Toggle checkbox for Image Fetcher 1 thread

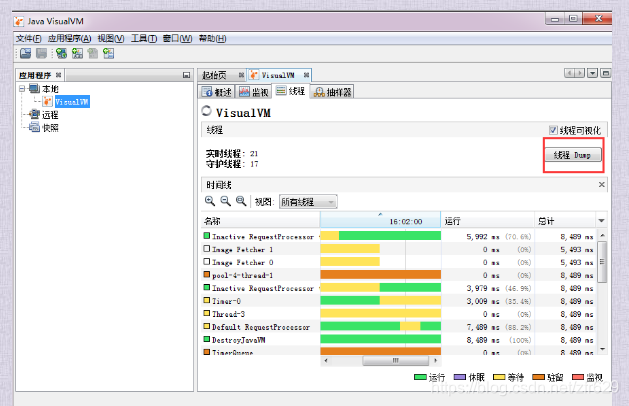point(207,249)
